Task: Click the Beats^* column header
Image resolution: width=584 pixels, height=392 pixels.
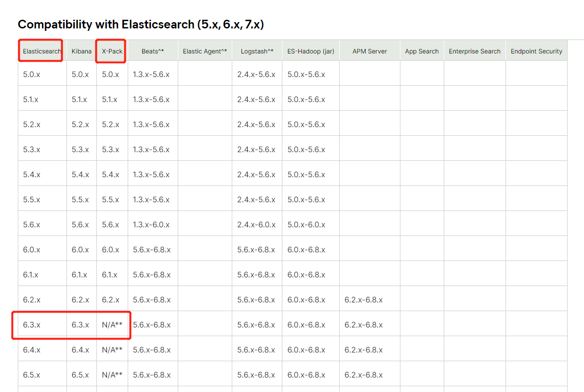Action: (x=152, y=51)
